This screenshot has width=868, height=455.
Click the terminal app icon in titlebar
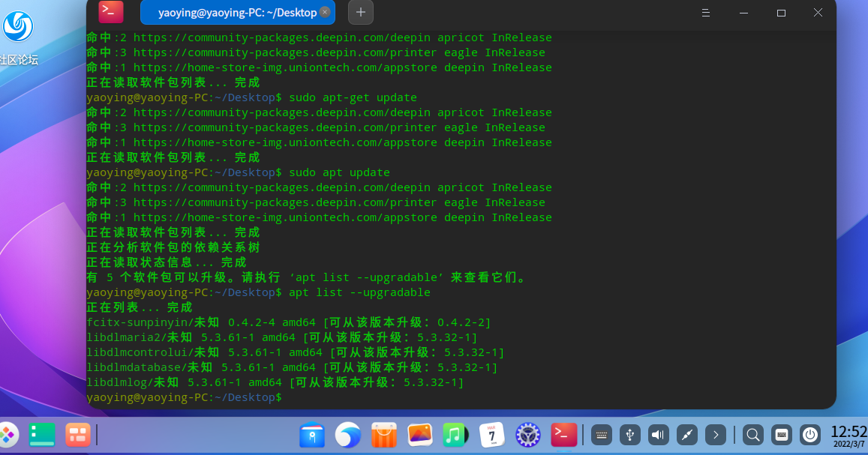tap(111, 11)
